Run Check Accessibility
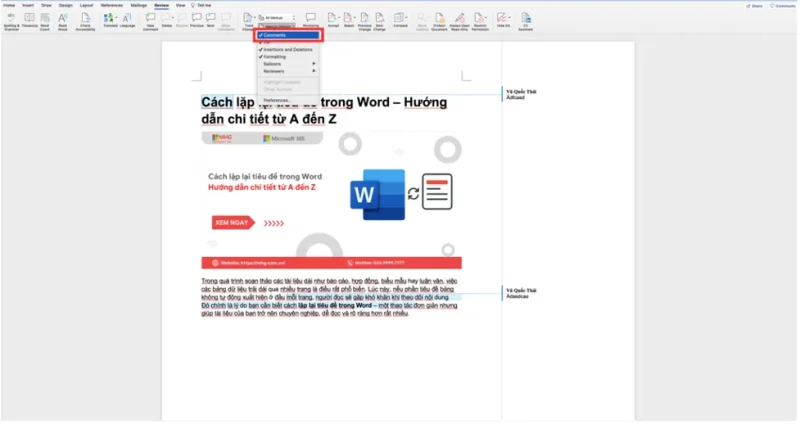 click(85, 22)
